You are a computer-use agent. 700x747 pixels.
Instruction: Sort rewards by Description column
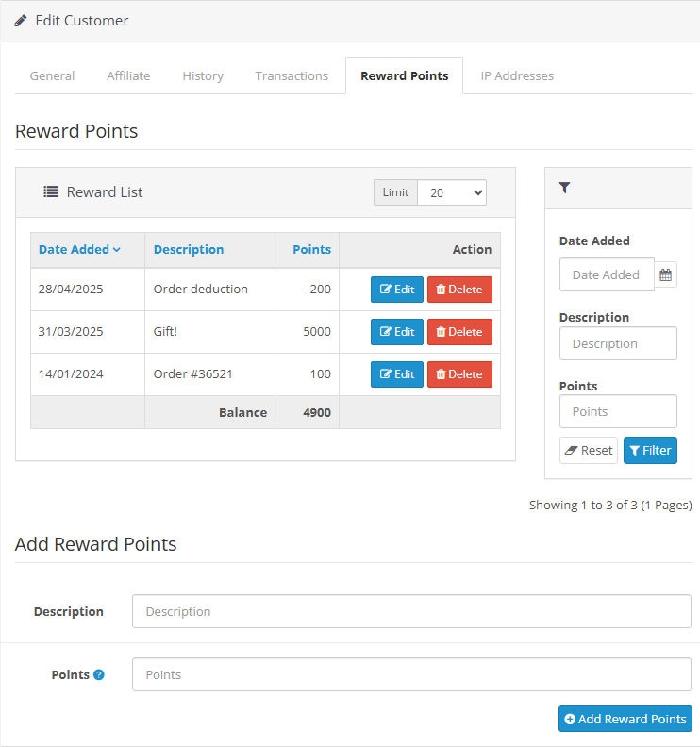[189, 250]
